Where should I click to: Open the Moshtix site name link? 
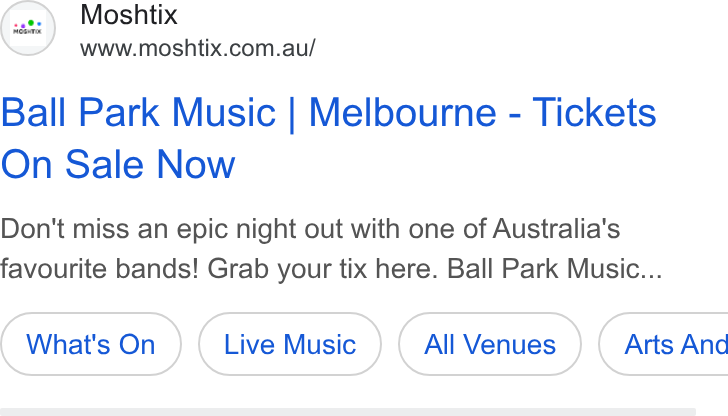[129, 14]
